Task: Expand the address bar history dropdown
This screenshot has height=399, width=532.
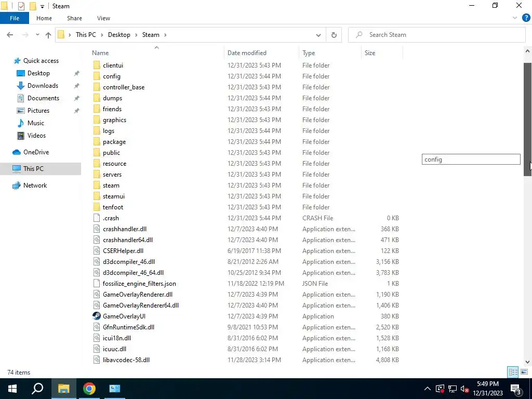Action: coord(318,35)
